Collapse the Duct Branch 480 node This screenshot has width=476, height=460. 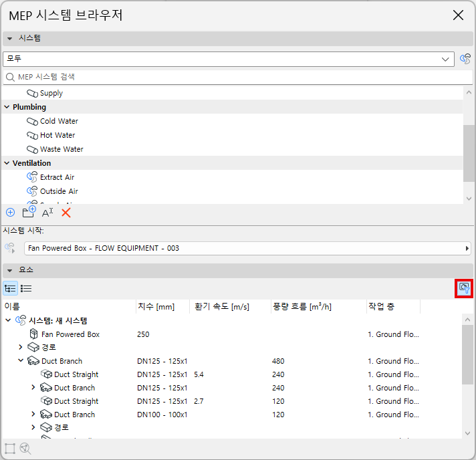(x=21, y=360)
